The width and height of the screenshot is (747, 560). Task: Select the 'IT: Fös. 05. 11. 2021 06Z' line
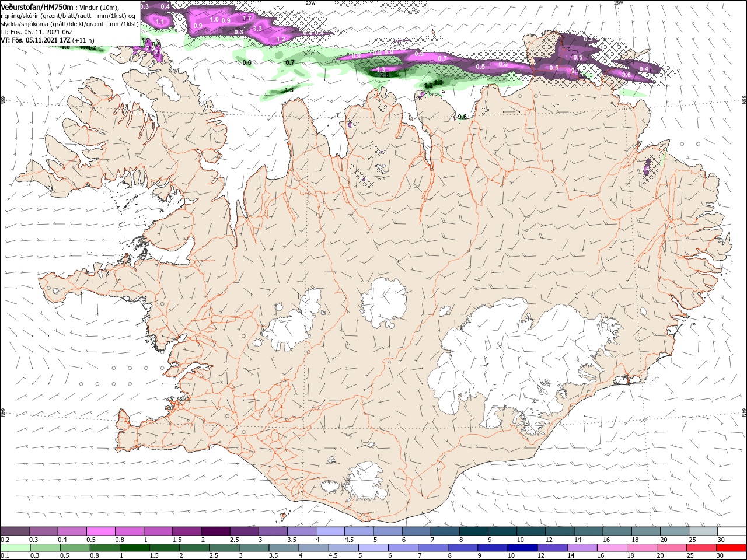click(x=36, y=32)
